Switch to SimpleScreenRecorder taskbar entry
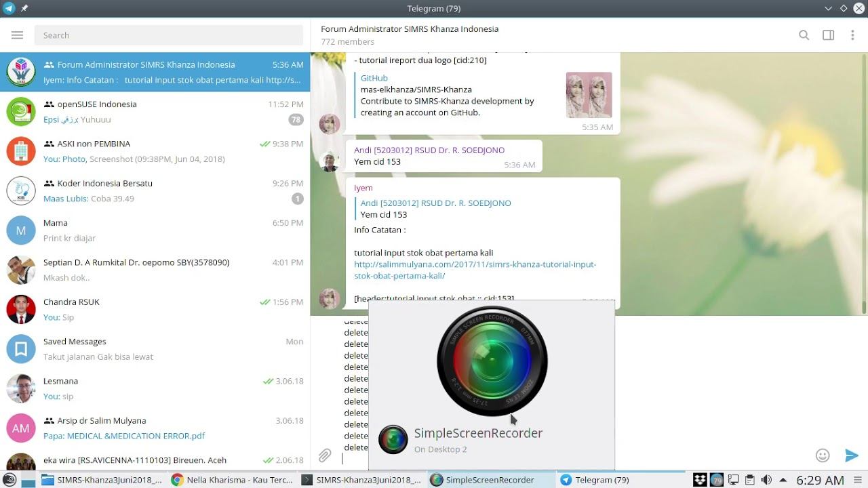The width and height of the screenshot is (868, 488). (x=492, y=480)
